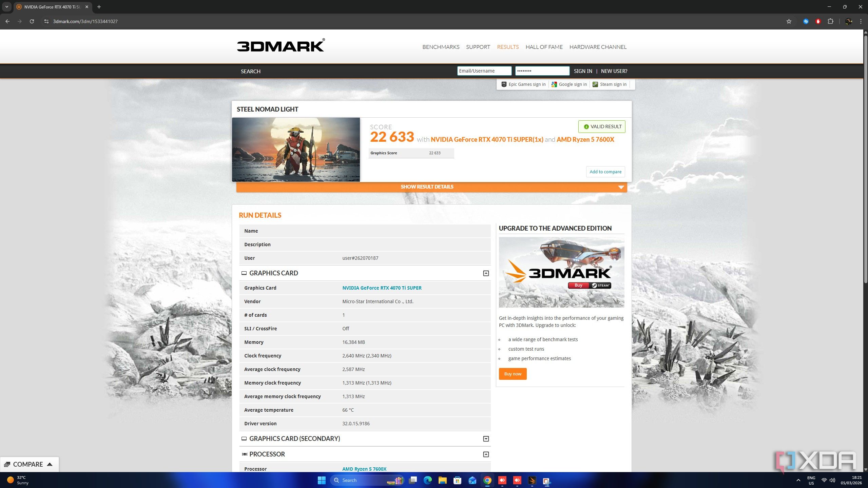This screenshot has height=488, width=868.
Task: Open the Chrome extensions puzzle icon
Action: (x=830, y=21)
